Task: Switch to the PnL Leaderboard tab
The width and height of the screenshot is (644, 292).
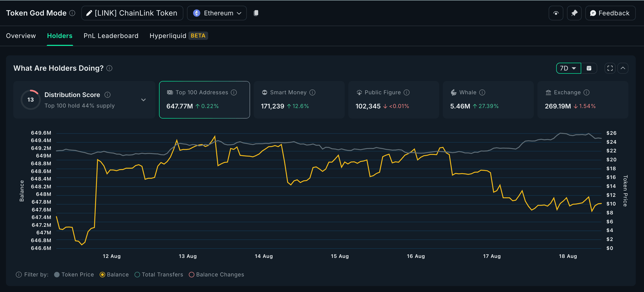Action: click(111, 36)
